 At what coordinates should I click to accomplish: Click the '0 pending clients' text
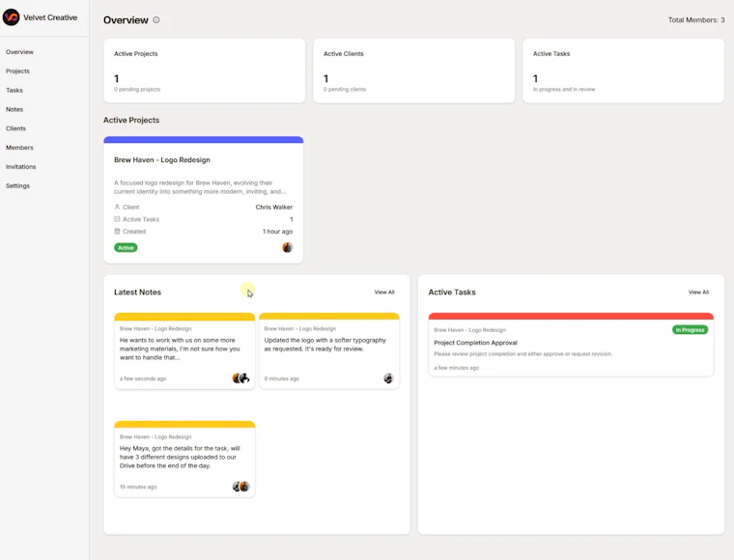coord(345,90)
